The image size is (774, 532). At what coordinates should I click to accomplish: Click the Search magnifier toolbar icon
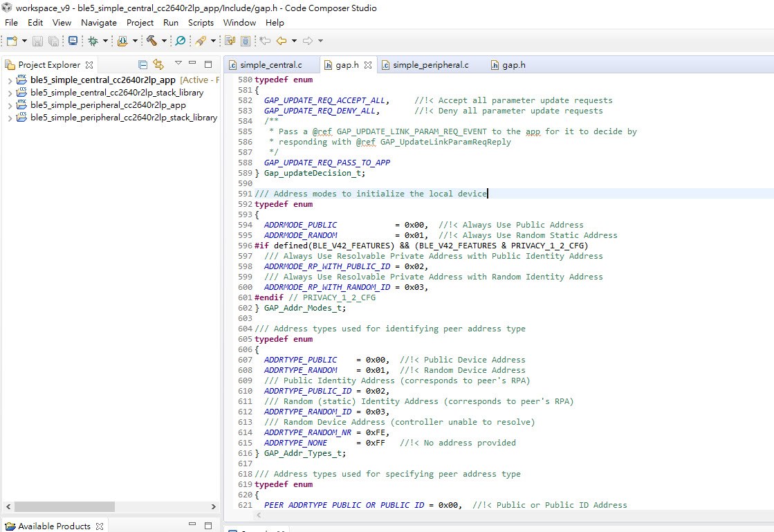181,41
